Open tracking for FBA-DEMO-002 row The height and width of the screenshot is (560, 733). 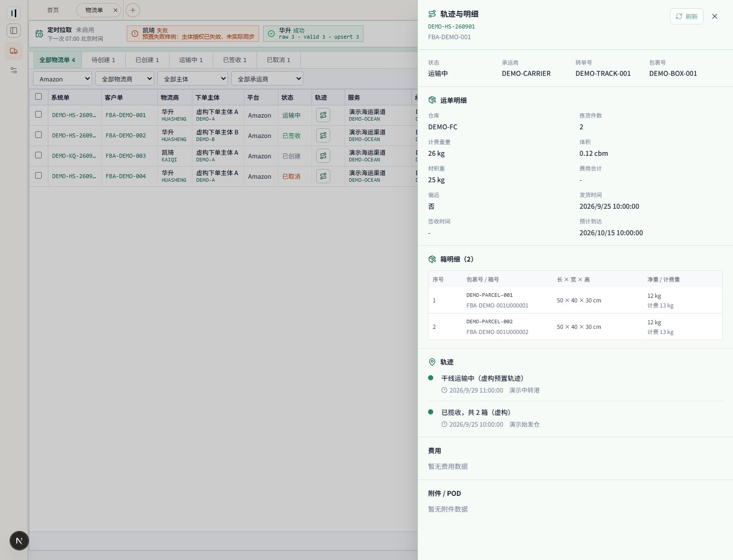[323, 135]
